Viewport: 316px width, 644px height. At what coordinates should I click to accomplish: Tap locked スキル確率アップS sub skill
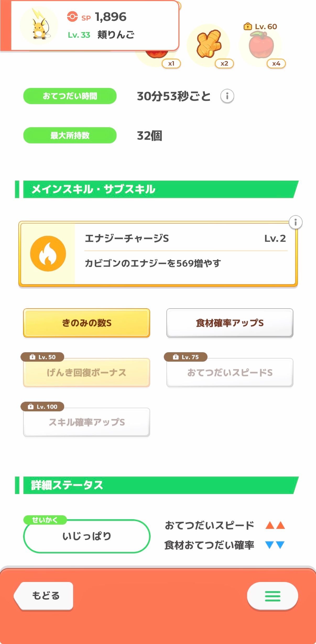pos(86,422)
